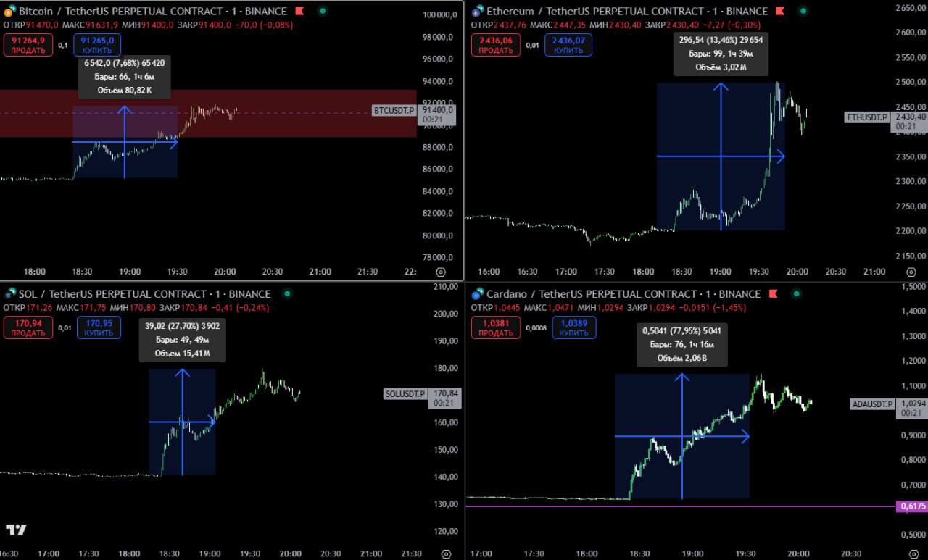Screen dimensions: 928x560
Task: Click the 0,01 quantity field on SOL chart
Action: 65,327
